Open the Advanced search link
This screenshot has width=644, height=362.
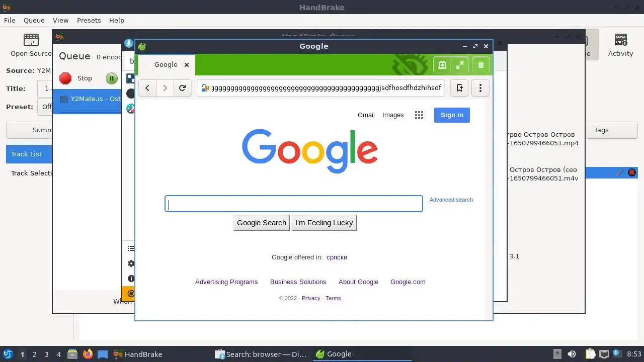[451, 200]
